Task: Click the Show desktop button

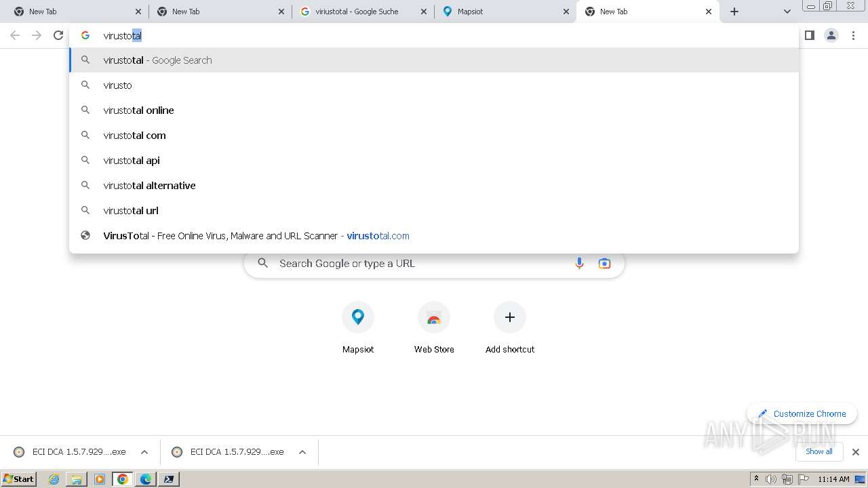Action: coord(861,479)
